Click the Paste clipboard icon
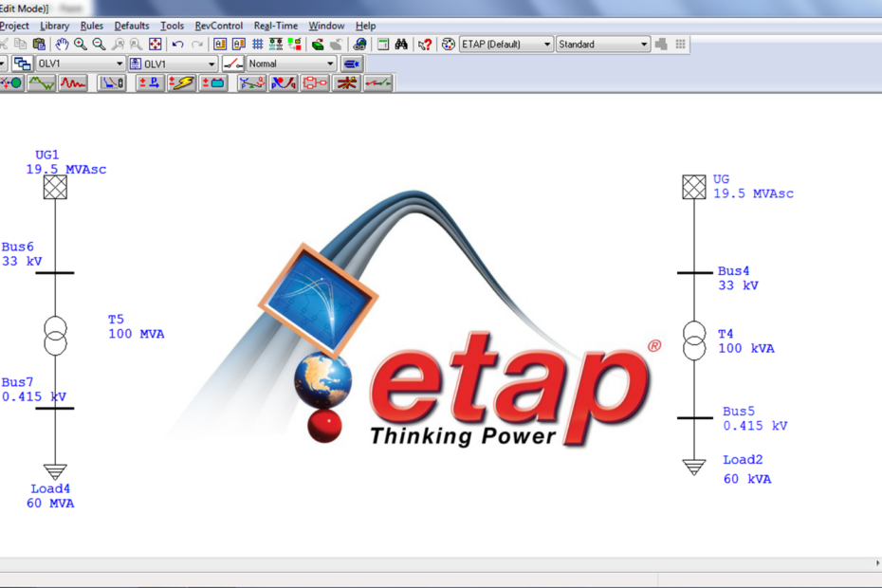Viewport: 882px width, 588px height. [x=39, y=44]
